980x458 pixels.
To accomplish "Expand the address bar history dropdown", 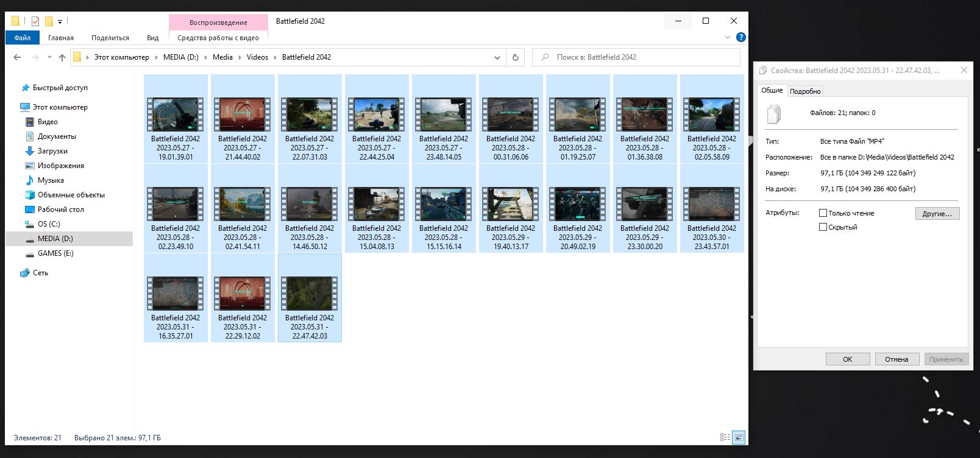I will (x=497, y=57).
